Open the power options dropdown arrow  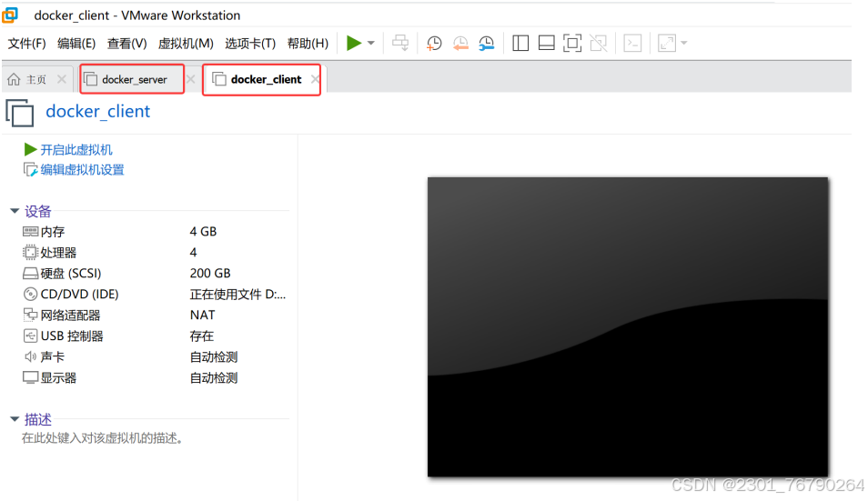pyautogui.click(x=371, y=43)
